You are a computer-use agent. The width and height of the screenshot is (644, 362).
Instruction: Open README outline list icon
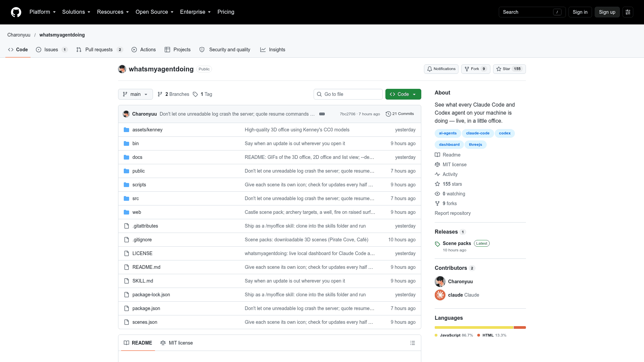tap(413, 343)
